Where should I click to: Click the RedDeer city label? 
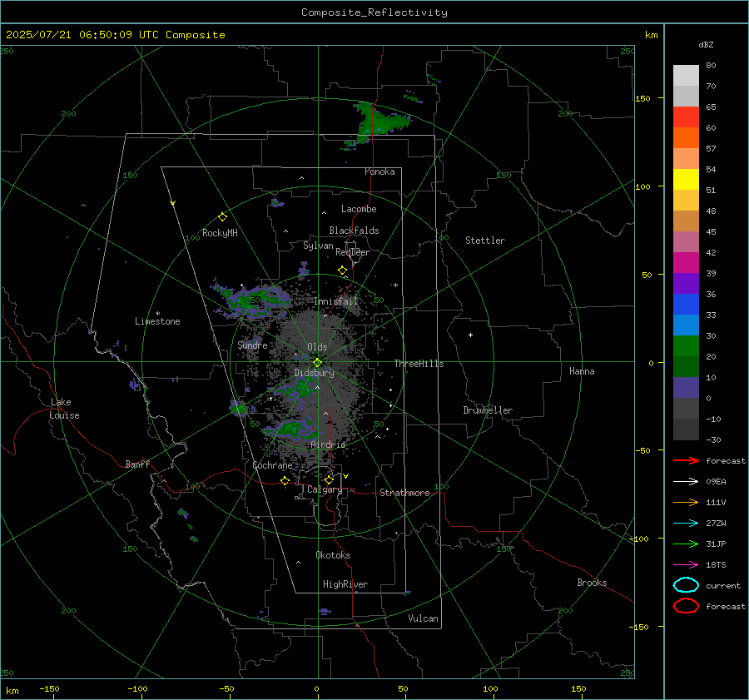(353, 252)
